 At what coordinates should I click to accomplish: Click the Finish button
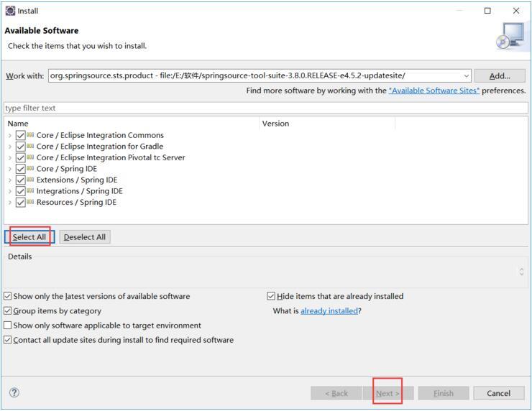click(444, 393)
